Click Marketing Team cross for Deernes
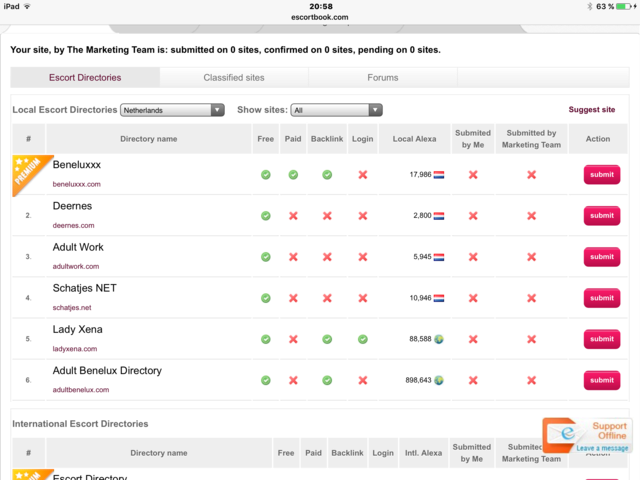 (531, 216)
